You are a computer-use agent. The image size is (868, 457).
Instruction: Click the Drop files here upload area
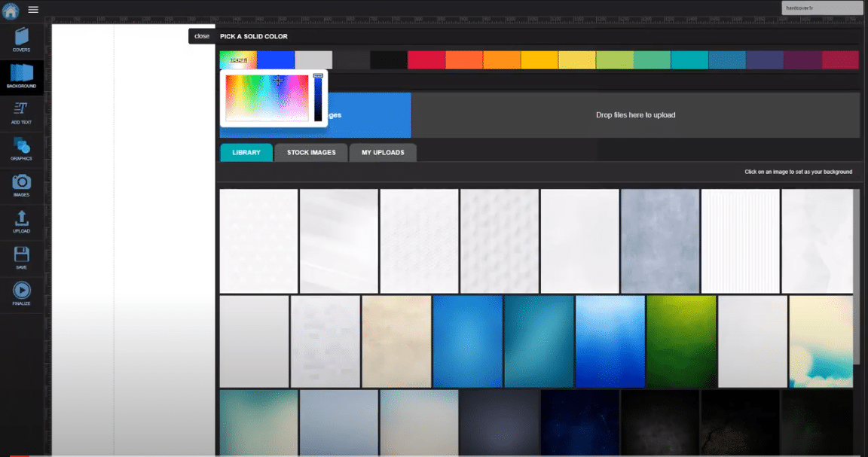click(635, 115)
